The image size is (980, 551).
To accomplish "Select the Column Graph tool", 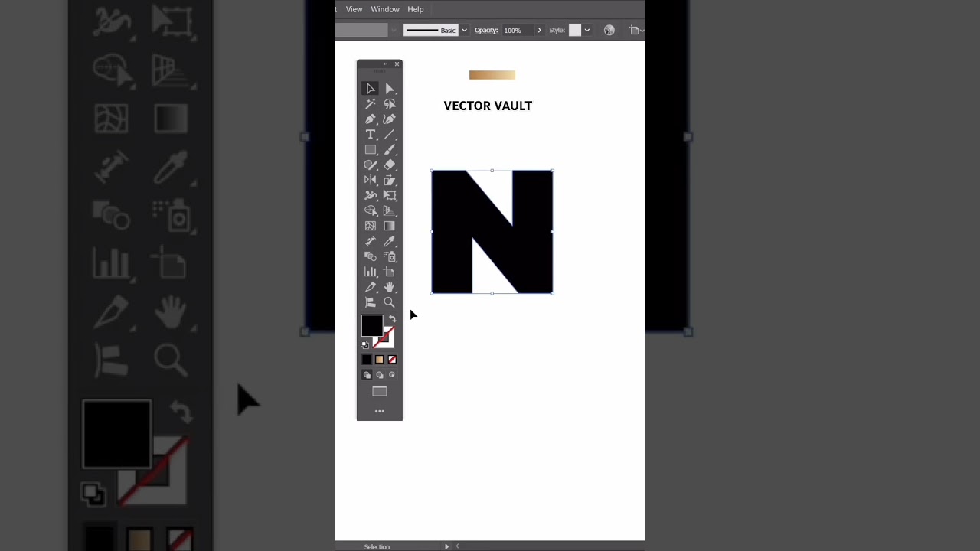I will 371,272.
